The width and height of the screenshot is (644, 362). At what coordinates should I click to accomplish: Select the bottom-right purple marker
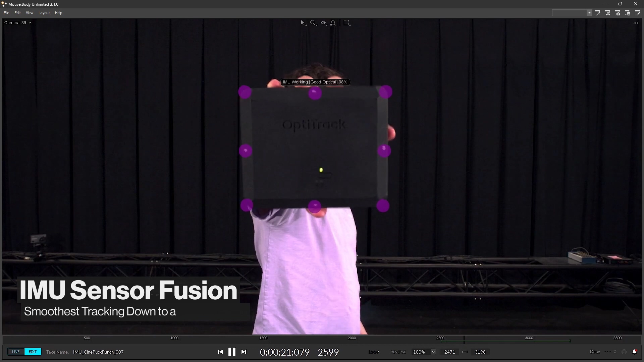383,205
